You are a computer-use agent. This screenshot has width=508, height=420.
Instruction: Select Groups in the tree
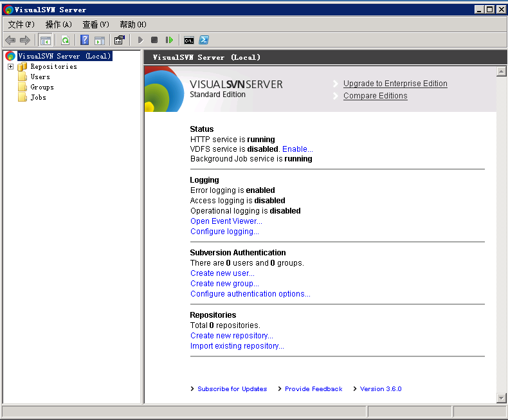pyautogui.click(x=42, y=87)
